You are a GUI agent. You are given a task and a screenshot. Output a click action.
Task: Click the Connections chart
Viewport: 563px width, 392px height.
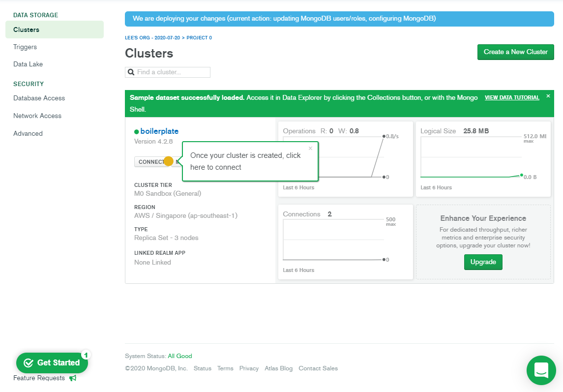coord(345,242)
